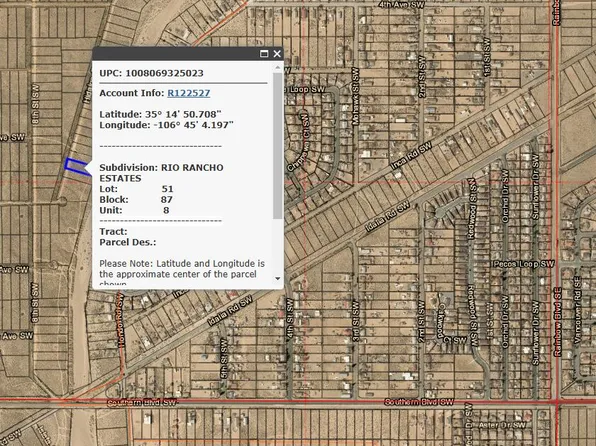Click the 5th St SW map label
596x446 pixels.
(224, 359)
